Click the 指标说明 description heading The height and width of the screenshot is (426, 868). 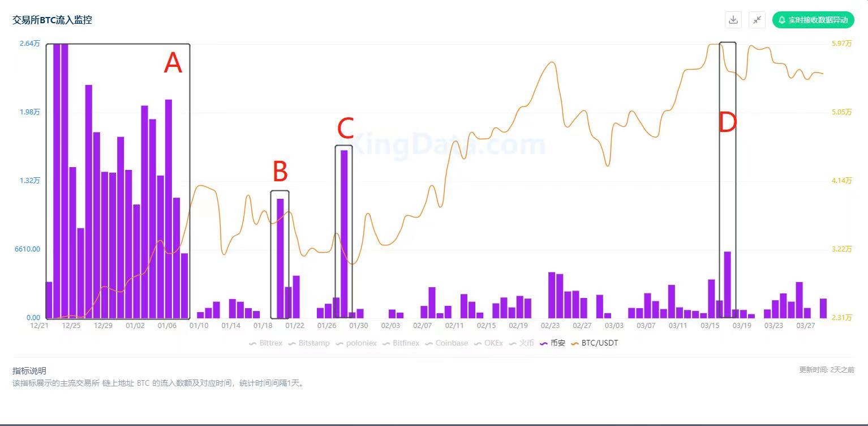(29, 371)
